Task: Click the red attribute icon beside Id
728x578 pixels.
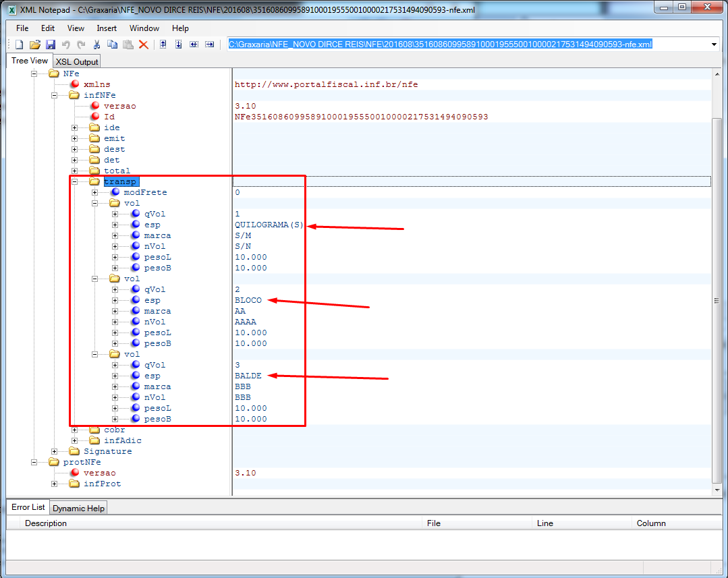Action: click(x=95, y=117)
